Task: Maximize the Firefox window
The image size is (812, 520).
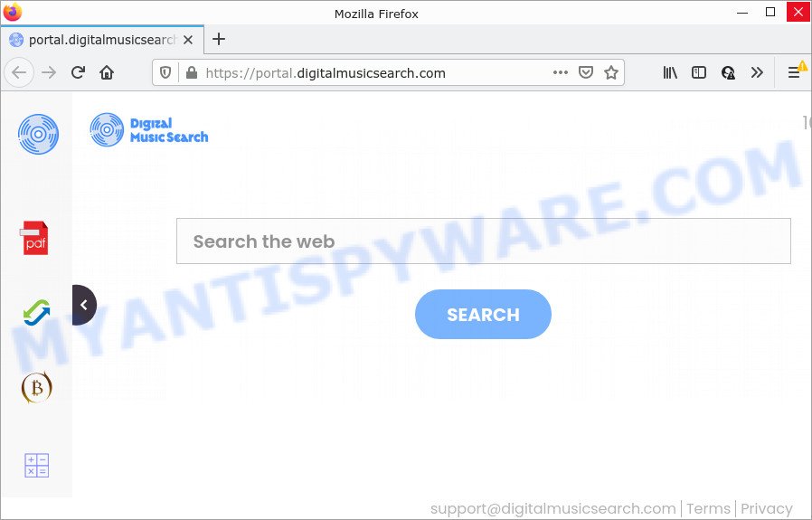Action: pos(770,12)
